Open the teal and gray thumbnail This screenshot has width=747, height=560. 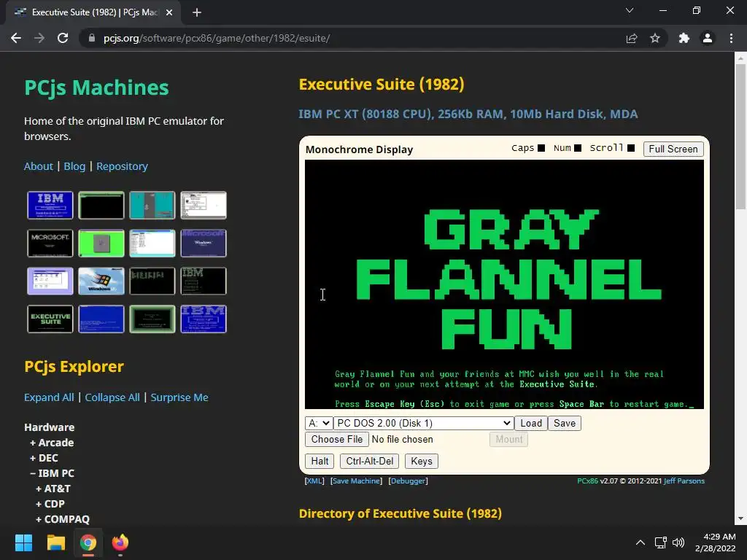pyautogui.click(x=152, y=205)
